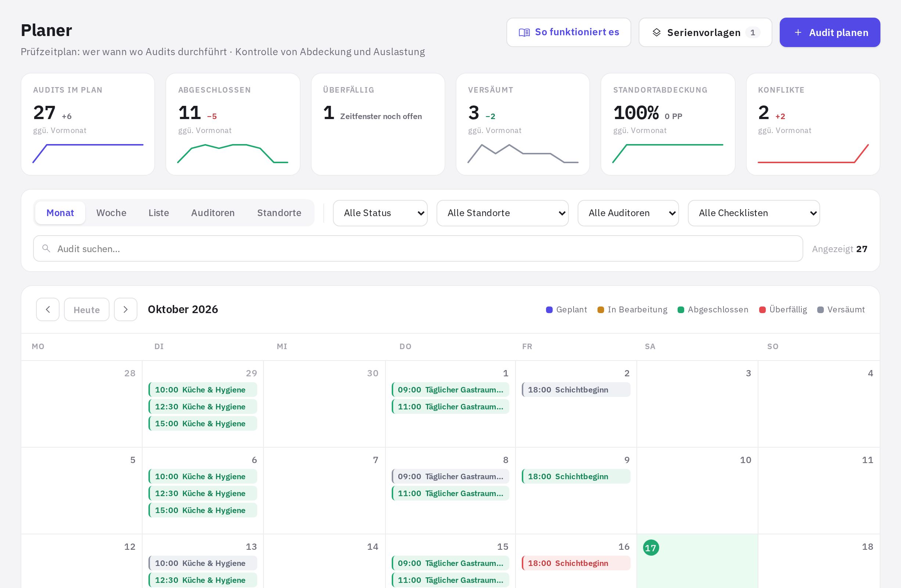The width and height of the screenshot is (901, 588).
Task: Click the Serienvorlagen count badge 1
Action: (753, 33)
